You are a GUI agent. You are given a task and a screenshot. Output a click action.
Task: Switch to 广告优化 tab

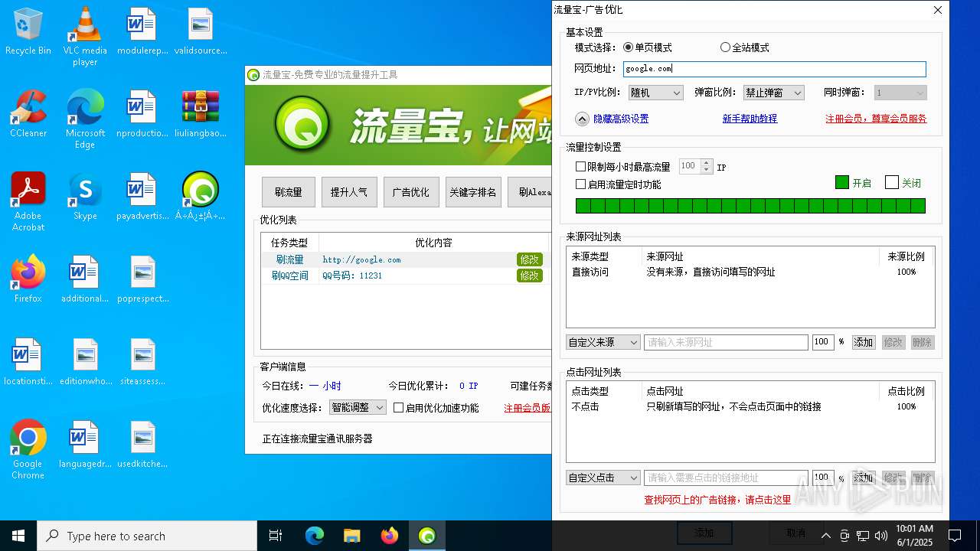click(411, 192)
